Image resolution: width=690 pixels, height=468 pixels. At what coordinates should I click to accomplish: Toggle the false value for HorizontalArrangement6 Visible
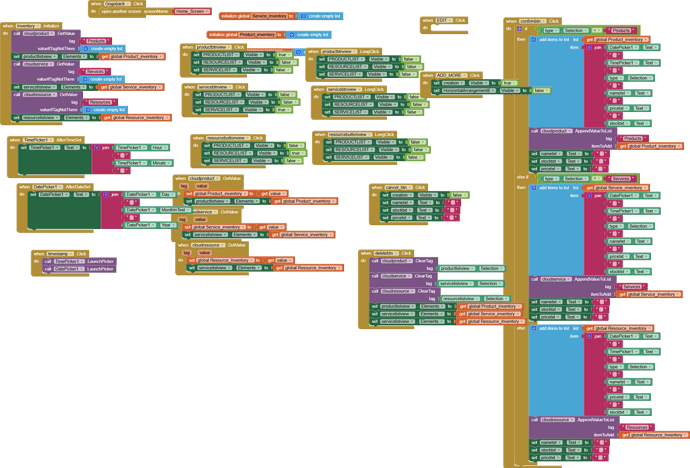pyautogui.click(x=540, y=90)
